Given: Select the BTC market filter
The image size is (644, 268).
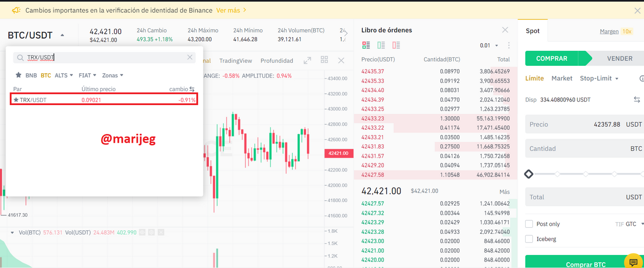Looking at the screenshot, I should [x=46, y=75].
